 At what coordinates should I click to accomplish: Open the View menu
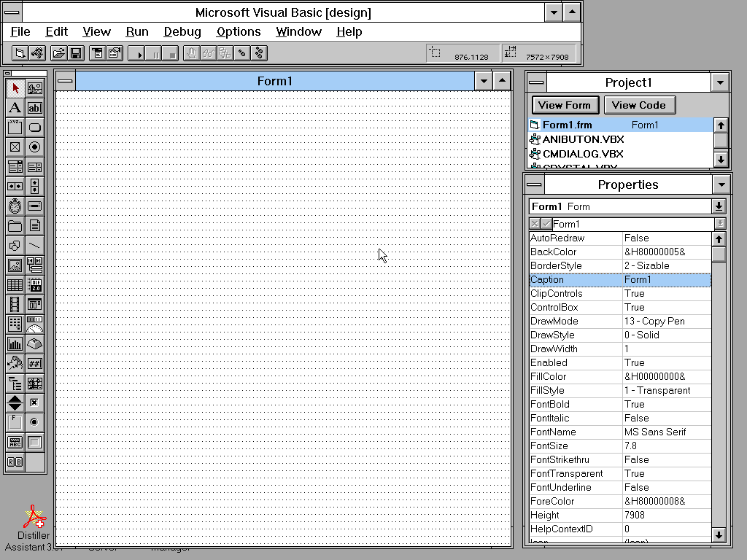[x=97, y=31]
